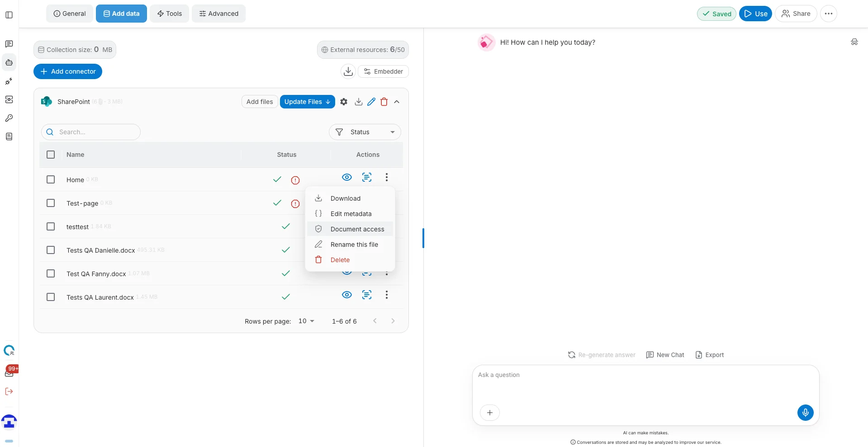Preview Home document with eye icon

point(347,177)
